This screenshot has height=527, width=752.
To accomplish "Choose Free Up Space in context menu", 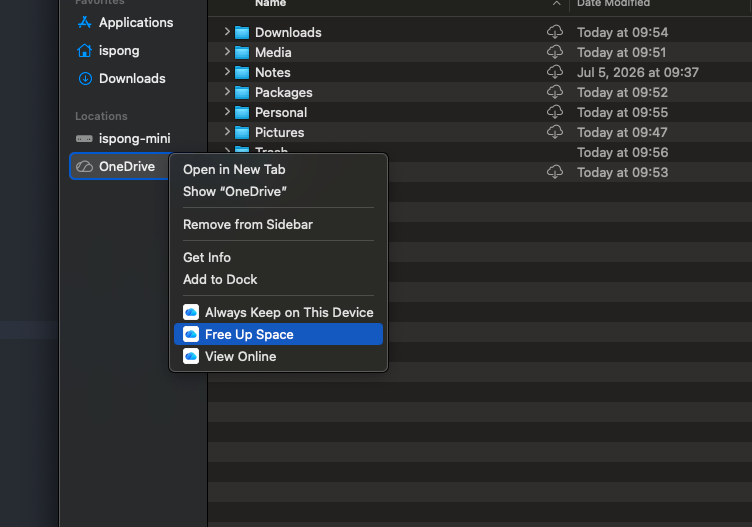I will click(278, 334).
